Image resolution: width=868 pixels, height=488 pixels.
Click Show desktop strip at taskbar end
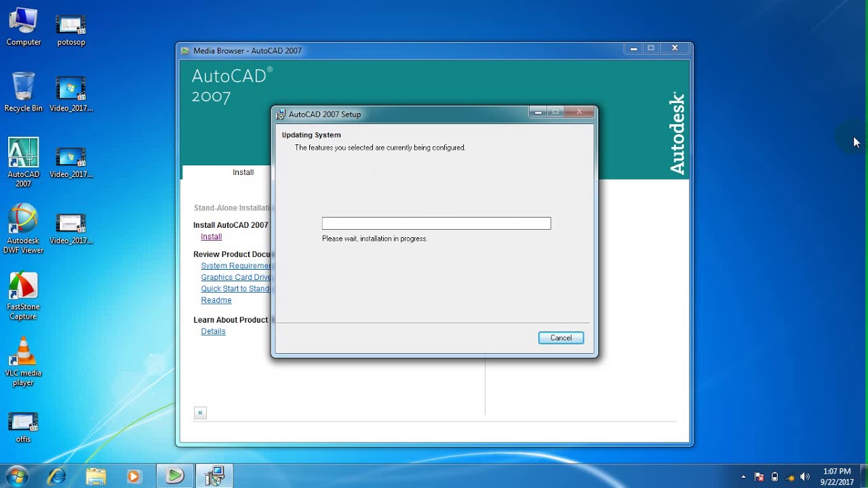[x=863, y=476]
